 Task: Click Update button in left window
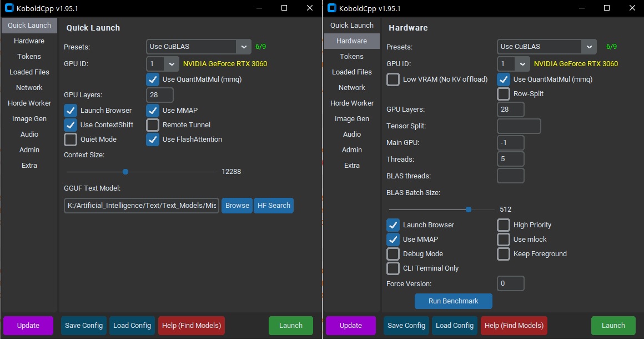pos(28,326)
